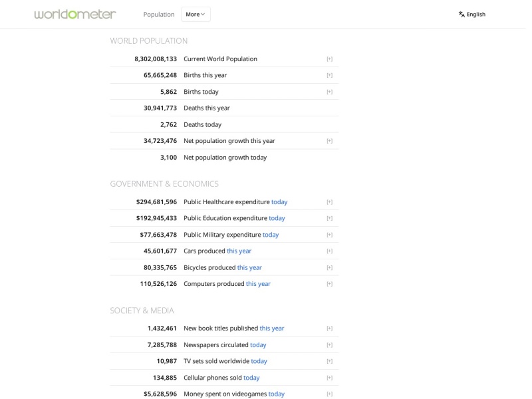Click 'this year' link for Cars produced
Viewport: 532px width, 399px height.
click(x=239, y=251)
